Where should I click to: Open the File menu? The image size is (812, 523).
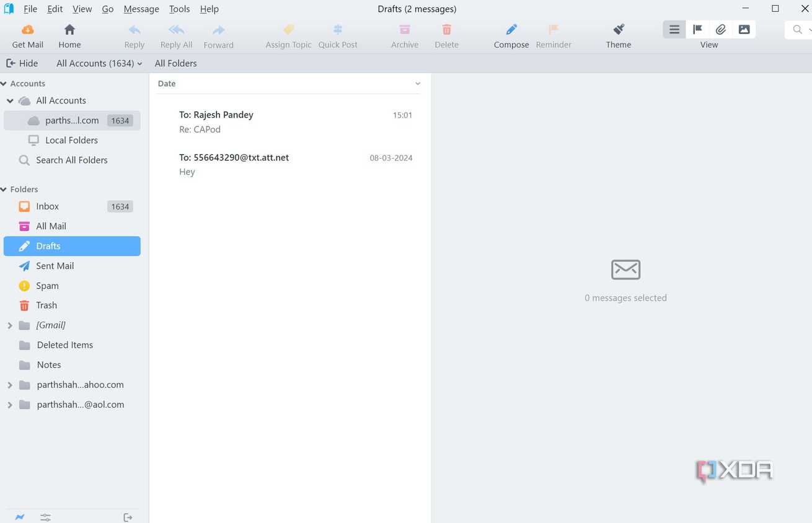click(30, 9)
